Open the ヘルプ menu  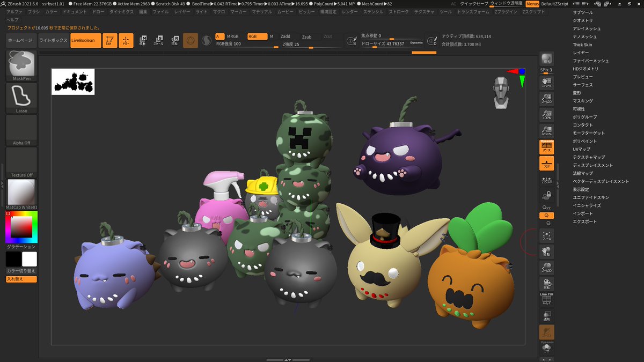coord(12,19)
